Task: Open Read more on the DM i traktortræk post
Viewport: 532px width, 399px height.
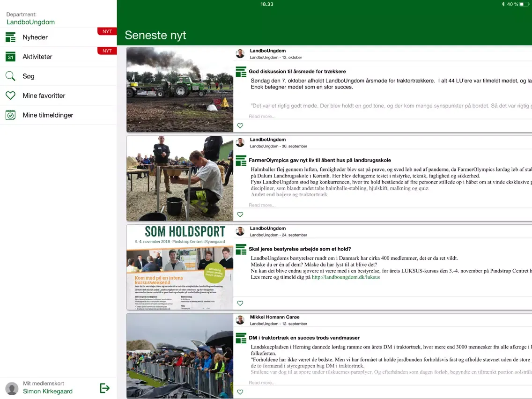Action: click(262, 383)
